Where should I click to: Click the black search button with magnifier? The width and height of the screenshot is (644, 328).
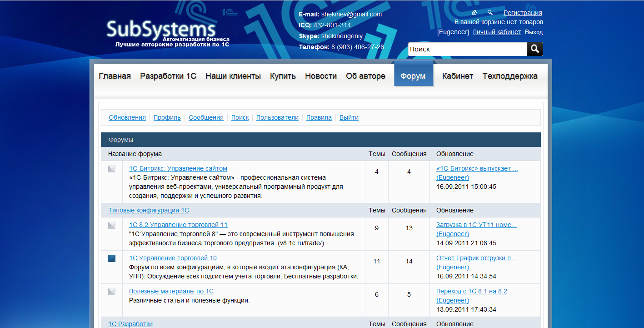click(535, 49)
